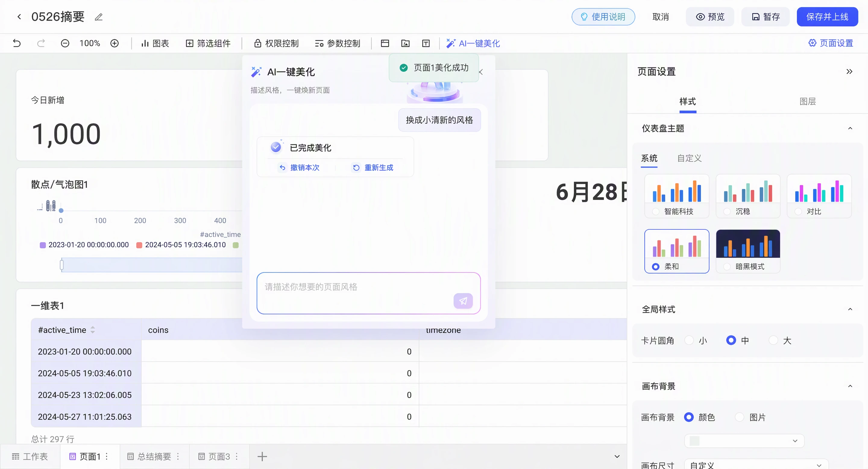Open the 工作表 tab
Image resolution: width=868 pixels, height=469 pixels.
click(30, 457)
